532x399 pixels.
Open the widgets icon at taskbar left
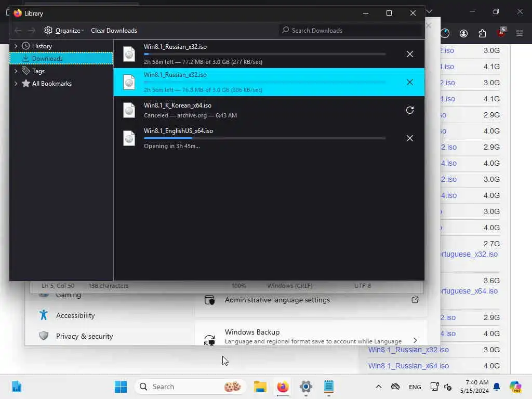(16, 387)
